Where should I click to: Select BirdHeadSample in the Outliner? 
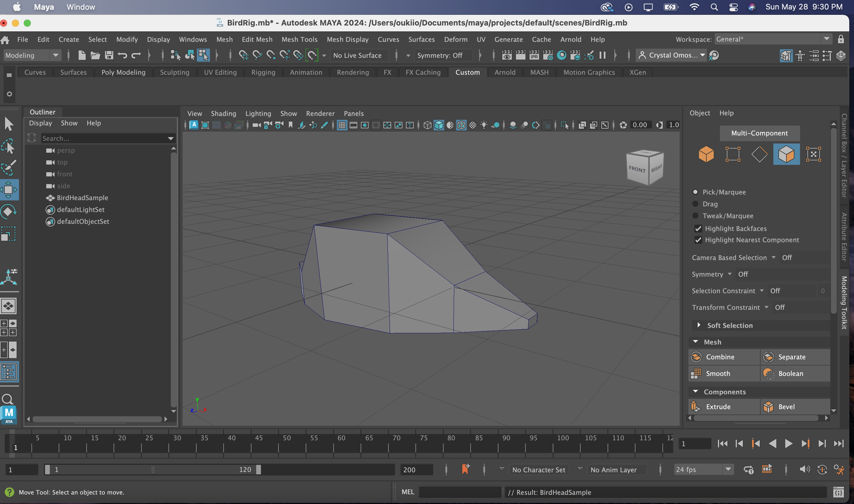click(x=82, y=198)
